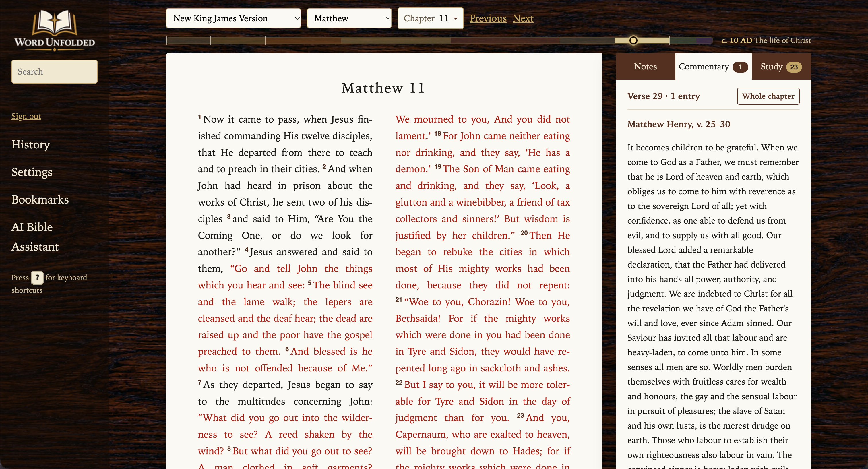The height and width of the screenshot is (469, 868).
Task: Click the 'Matthew Henry, v. 25–30' heading
Action: 679,124
